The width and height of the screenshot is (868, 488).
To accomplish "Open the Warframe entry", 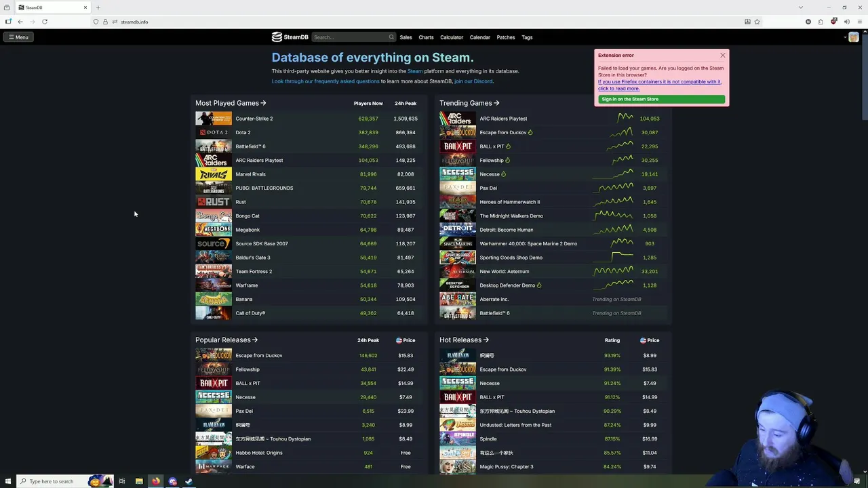I will click(247, 285).
